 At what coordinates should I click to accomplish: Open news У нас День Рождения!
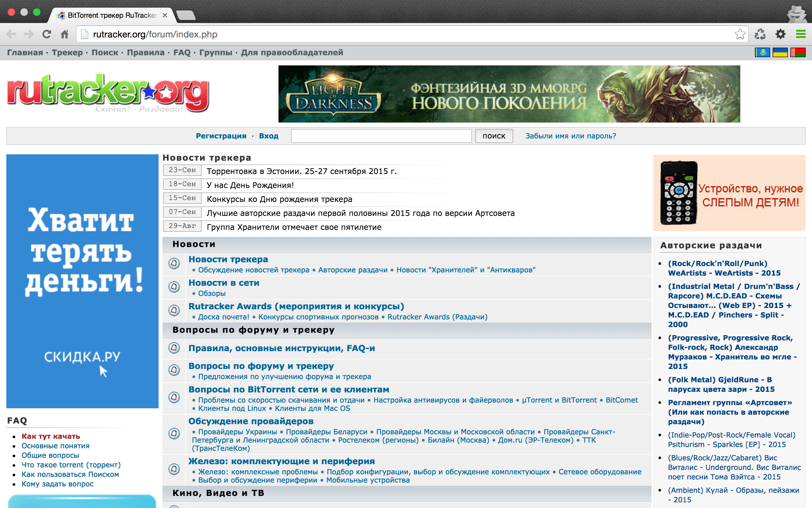[x=250, y=185]
